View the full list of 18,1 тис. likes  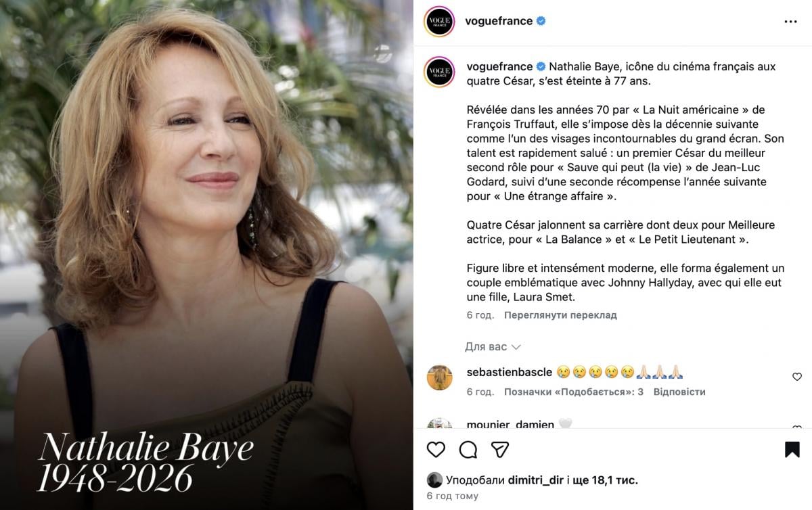[605, 480]
